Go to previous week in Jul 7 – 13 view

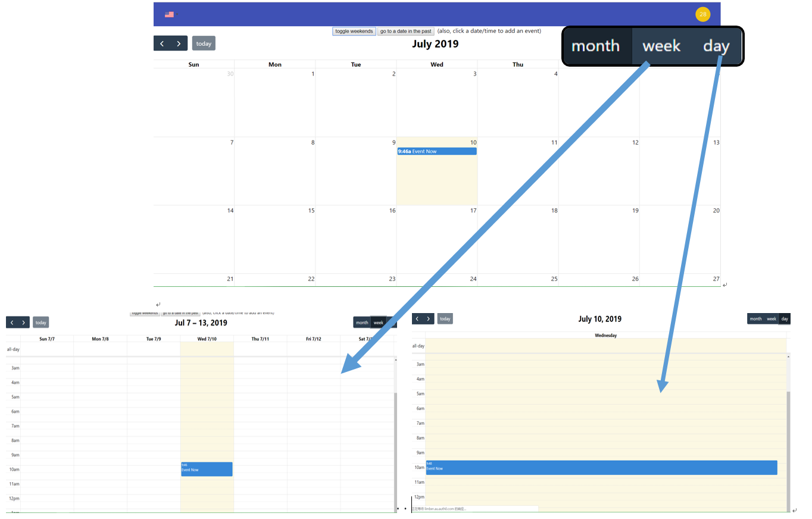[12, 322]
